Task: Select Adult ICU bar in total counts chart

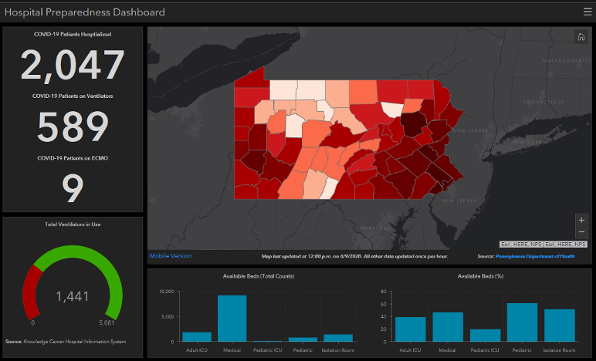Action: pos(197,337)
